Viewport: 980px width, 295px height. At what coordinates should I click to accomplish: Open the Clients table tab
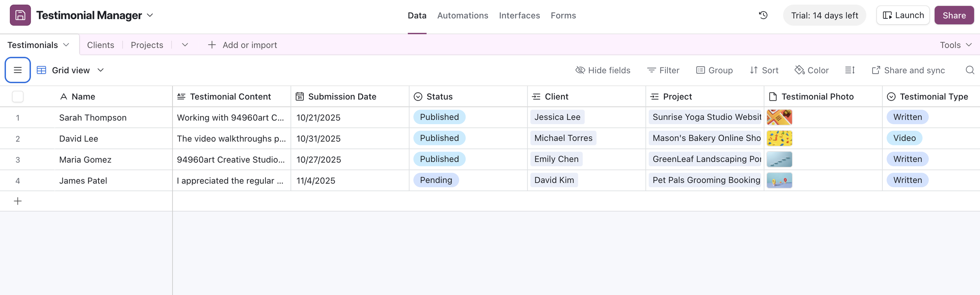[100, 45]
